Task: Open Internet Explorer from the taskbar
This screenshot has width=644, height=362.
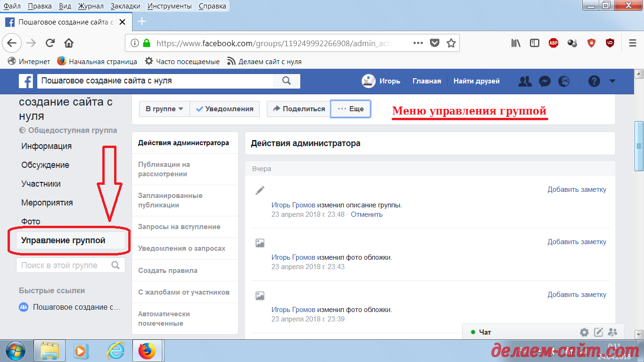Action: [x=114, y=351]
